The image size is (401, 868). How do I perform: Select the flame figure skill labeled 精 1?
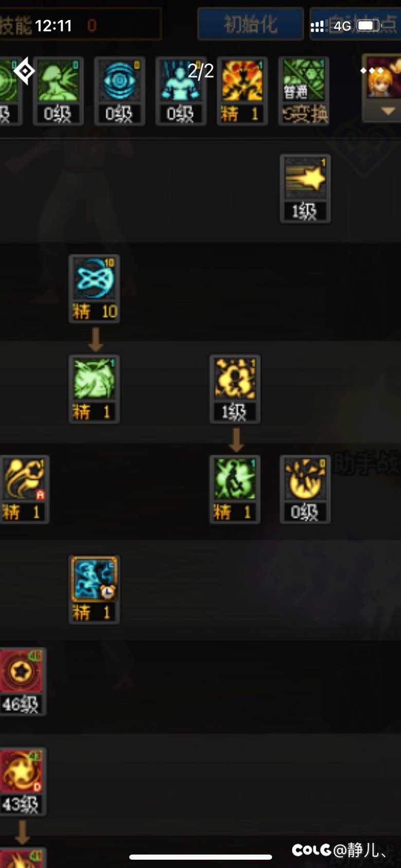click(242, 91)
